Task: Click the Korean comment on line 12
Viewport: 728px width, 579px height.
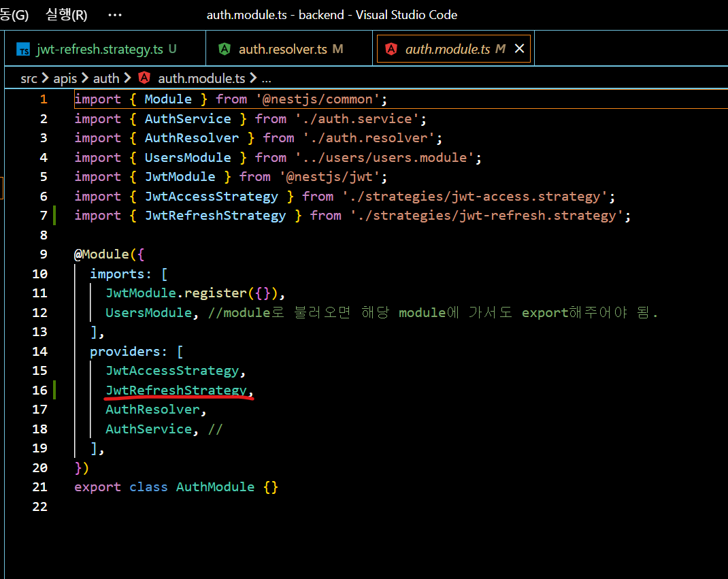Action: point(433,312)
